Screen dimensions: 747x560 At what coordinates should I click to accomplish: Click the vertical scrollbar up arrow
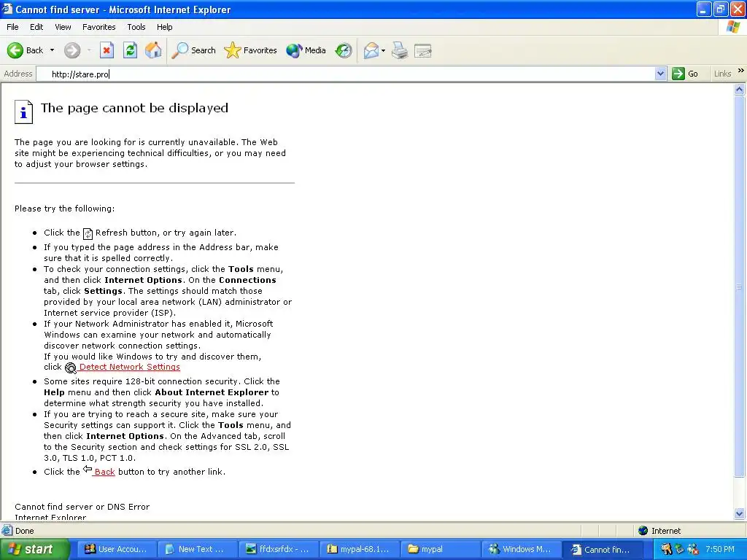[740, 89]
